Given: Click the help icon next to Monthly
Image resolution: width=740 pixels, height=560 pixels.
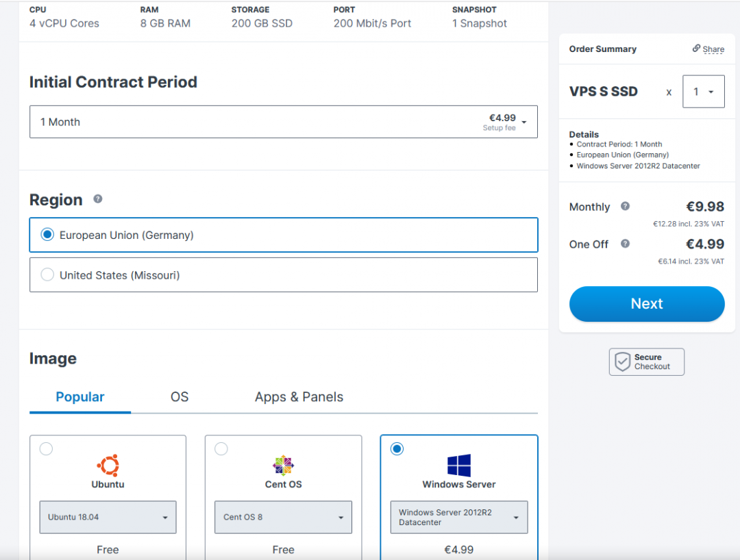Looking at the screenshot, I should tap(625, 206).
